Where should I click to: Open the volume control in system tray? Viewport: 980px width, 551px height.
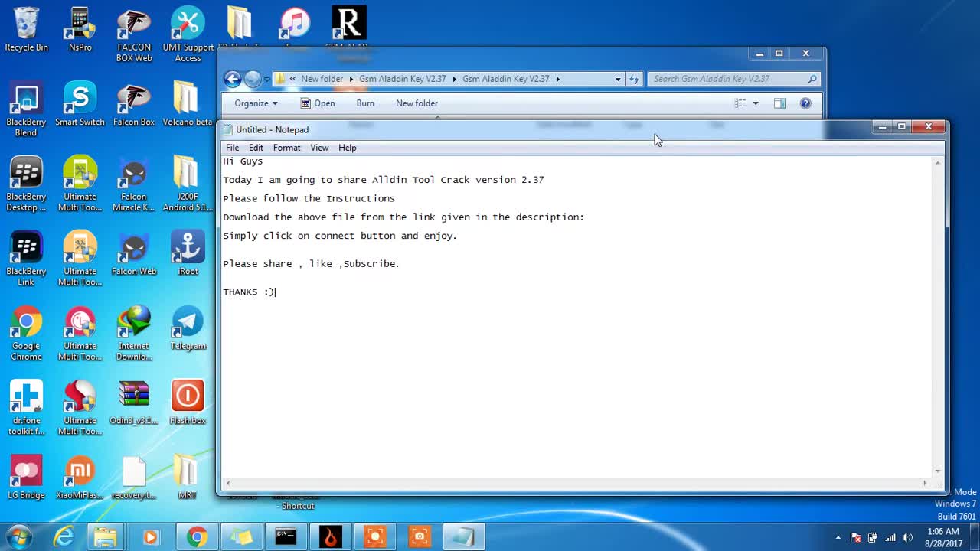tap(907, 537)
